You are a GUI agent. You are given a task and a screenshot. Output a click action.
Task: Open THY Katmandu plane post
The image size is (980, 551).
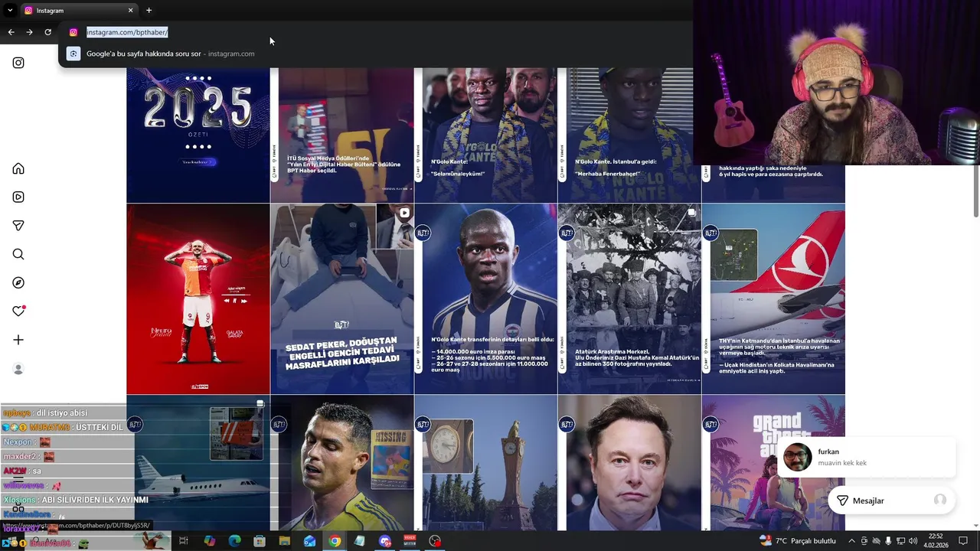point(773,298)
